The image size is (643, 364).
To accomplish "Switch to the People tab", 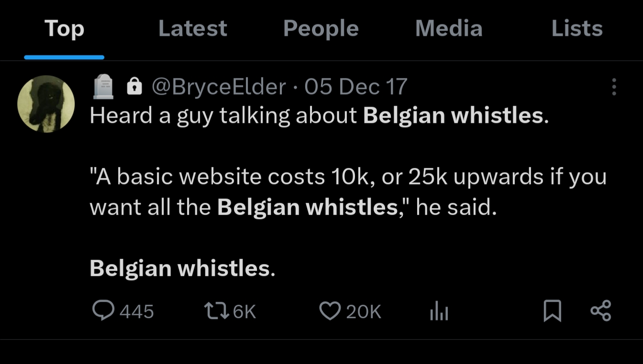I will point(321,29).
